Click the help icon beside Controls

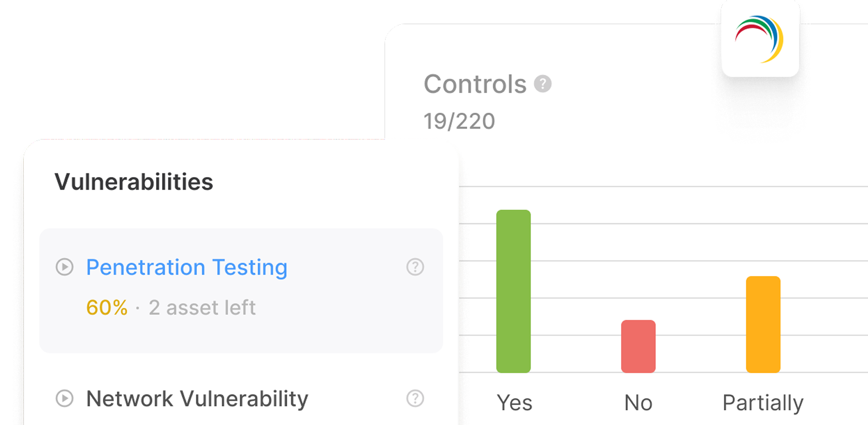(543, 83)
